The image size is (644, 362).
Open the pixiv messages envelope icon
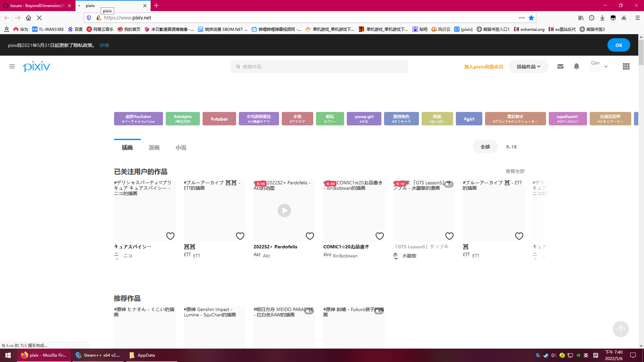tap(560, 66)
